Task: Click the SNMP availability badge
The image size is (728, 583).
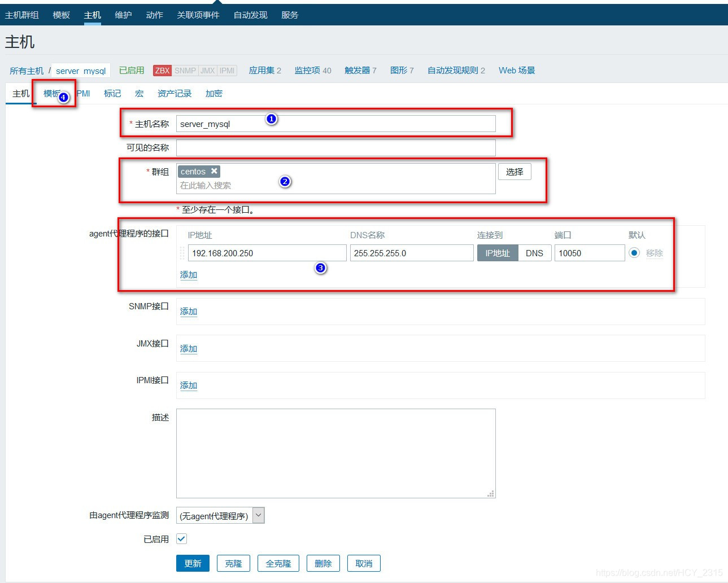Action: pos(185,71)
